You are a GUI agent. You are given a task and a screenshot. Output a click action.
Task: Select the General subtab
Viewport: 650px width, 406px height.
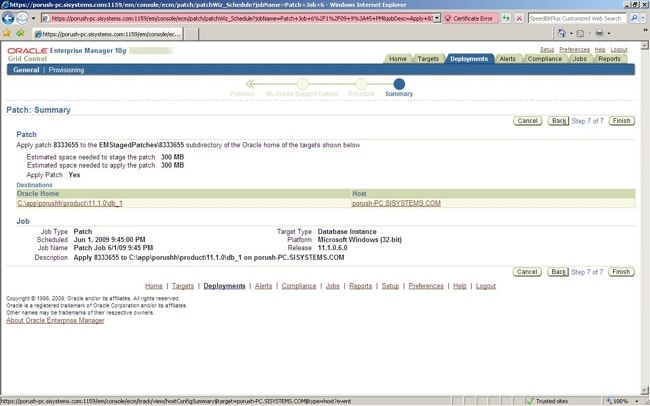26,70
